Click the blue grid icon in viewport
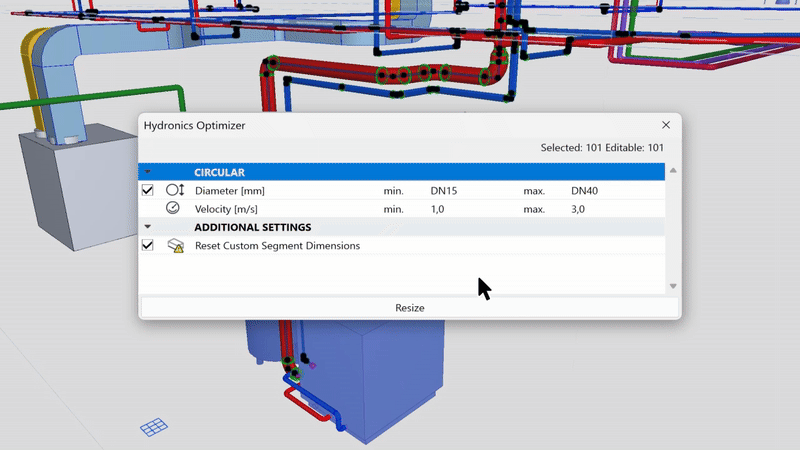Image resolution: width=800 pixels, height=450 pixels. click(x=153, y=427)
